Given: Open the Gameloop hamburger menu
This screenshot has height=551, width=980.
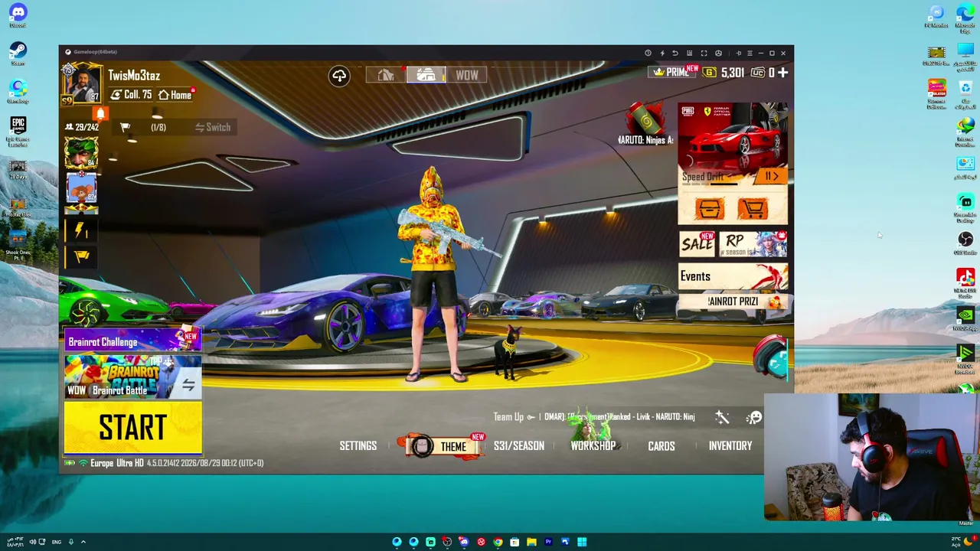Looking at the screenshot, I should [750, 53].
